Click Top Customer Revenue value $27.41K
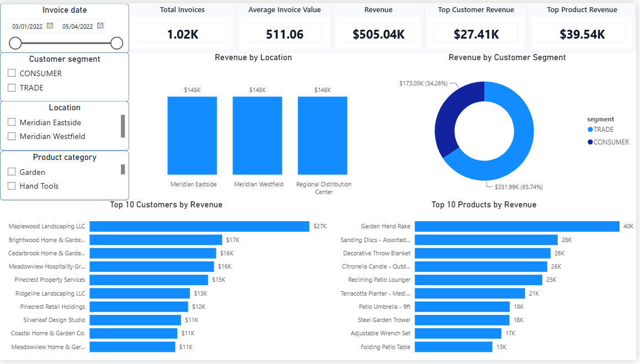 click(476, 34)
